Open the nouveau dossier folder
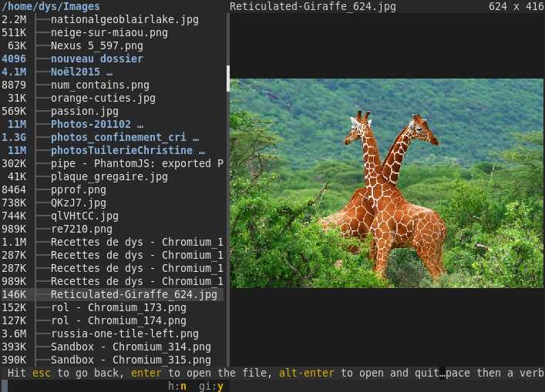This screenshot has width=545, height=392. (97, 59)
